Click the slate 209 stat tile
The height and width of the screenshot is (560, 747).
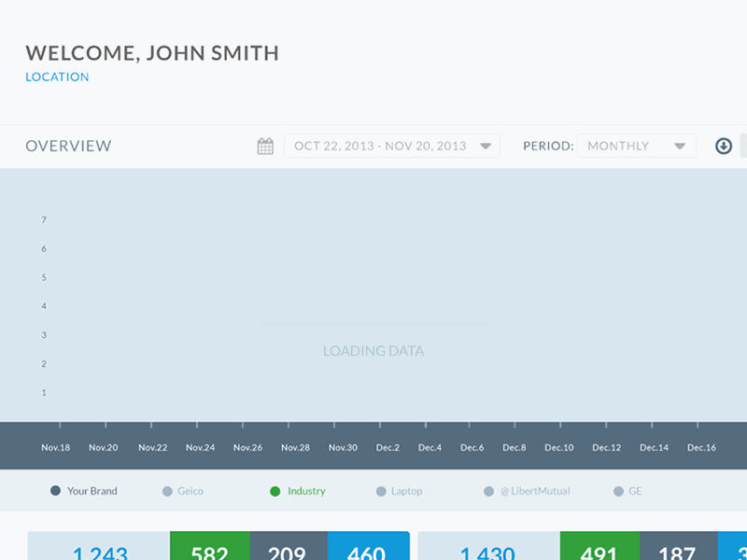click(x=289, y=546)
